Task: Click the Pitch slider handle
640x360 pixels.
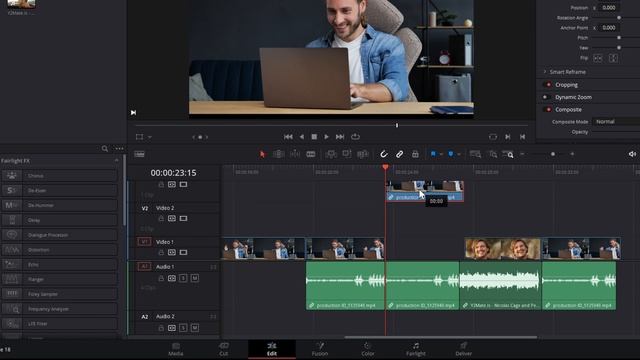Action: (x=619, y=38)
